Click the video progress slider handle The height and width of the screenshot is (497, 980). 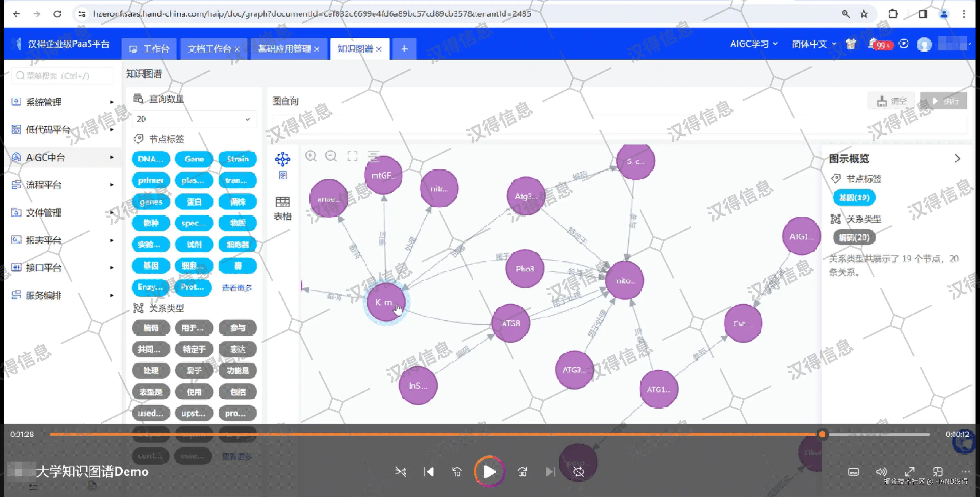pos(822,434)
